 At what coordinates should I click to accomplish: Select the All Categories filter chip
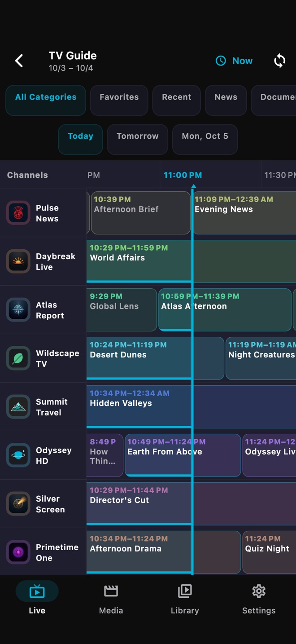pos(46,100)
